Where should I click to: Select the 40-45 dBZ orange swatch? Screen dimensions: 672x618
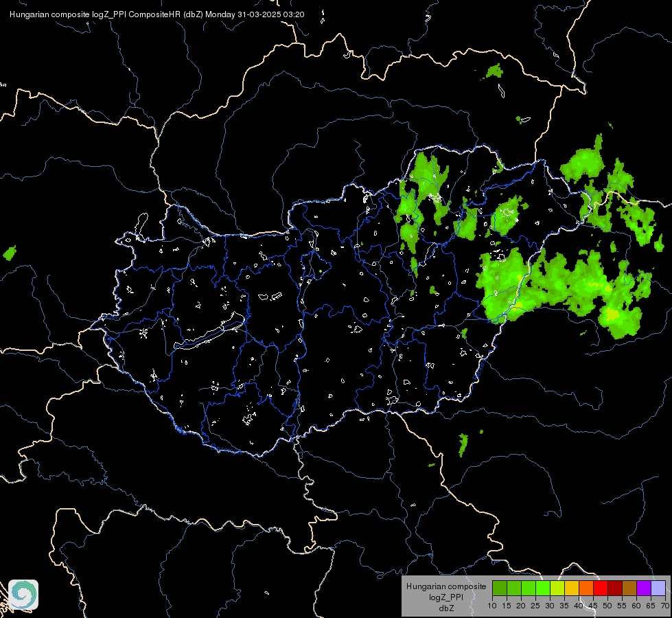(586, 588)
